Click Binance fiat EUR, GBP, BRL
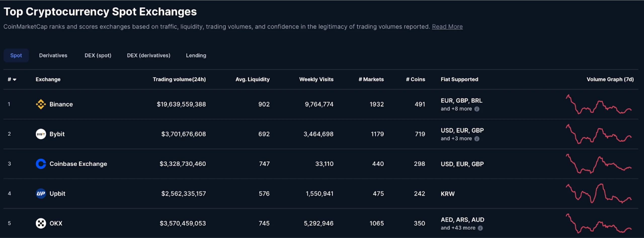The image size is (644, 238). (462, 100)
